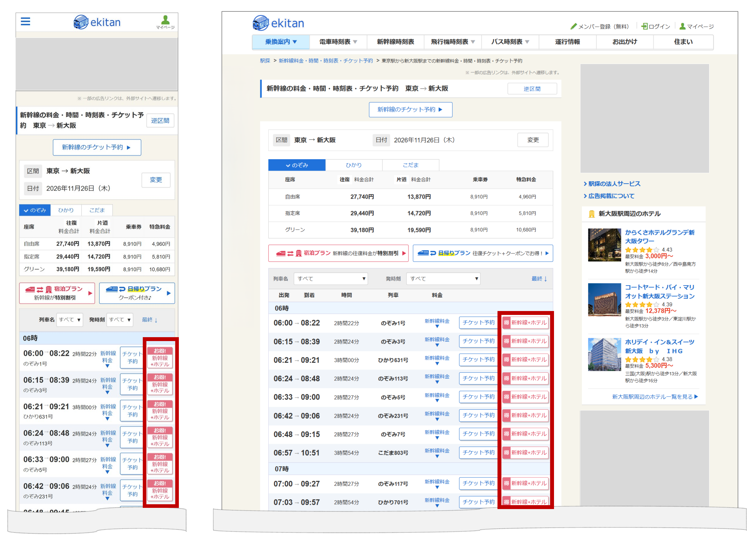Open 宿泊プラン banner in mobile view
Screen dimensions: 756x540
click(57, 293)
